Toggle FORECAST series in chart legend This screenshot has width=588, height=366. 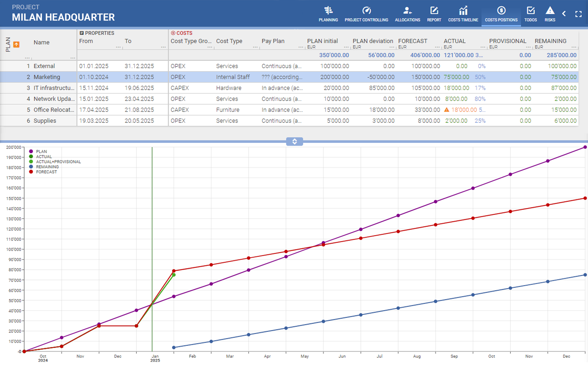(43, 172)
